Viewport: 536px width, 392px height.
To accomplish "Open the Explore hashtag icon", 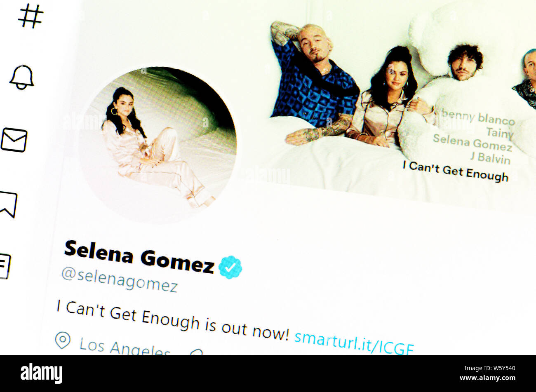I will pos(31,16).
